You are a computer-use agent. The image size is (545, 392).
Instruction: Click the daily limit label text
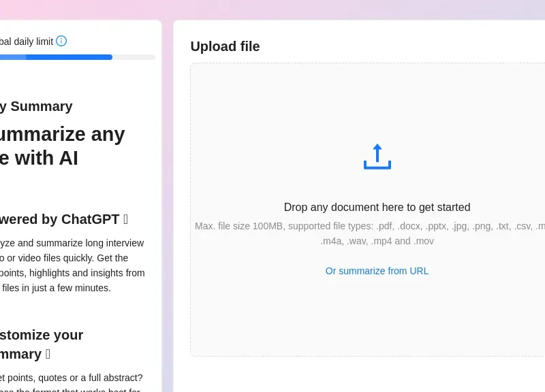click(x=26, y=42)
